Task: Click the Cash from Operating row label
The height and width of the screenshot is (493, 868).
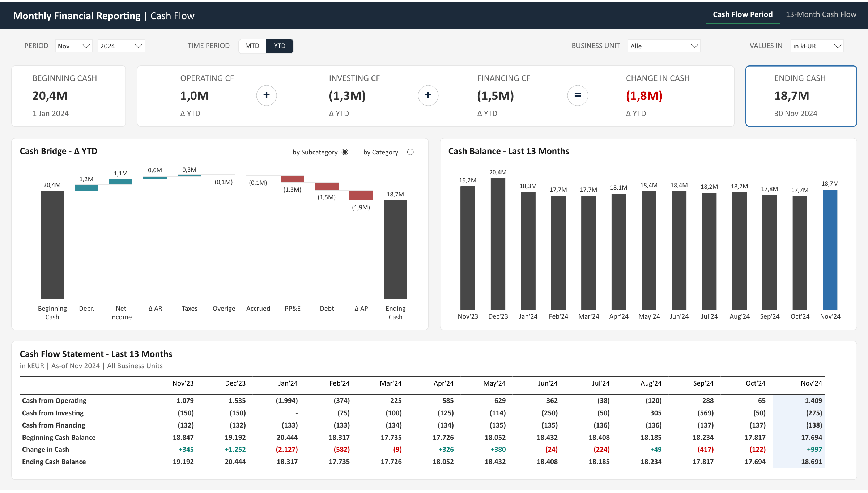Action: click(54, 401)
